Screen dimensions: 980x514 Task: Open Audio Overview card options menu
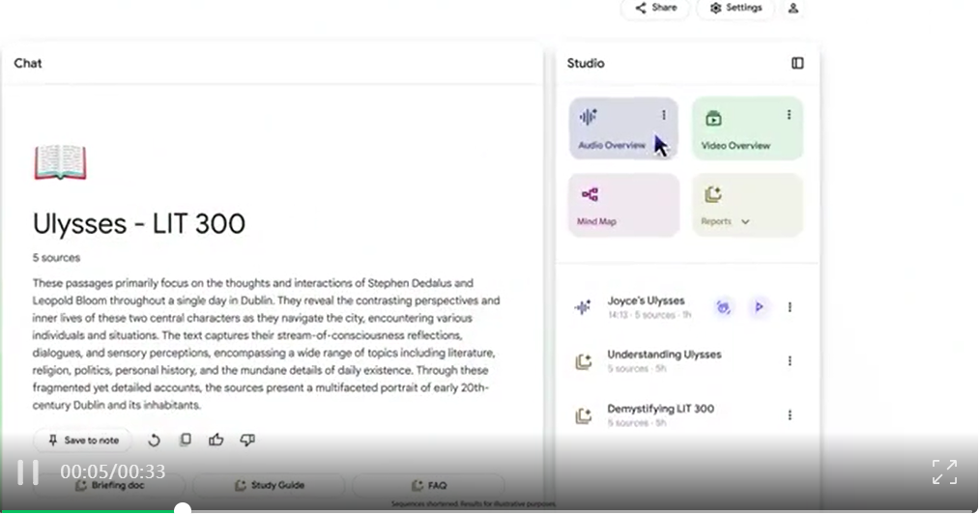pyautogui.click(x=664, y=115)
